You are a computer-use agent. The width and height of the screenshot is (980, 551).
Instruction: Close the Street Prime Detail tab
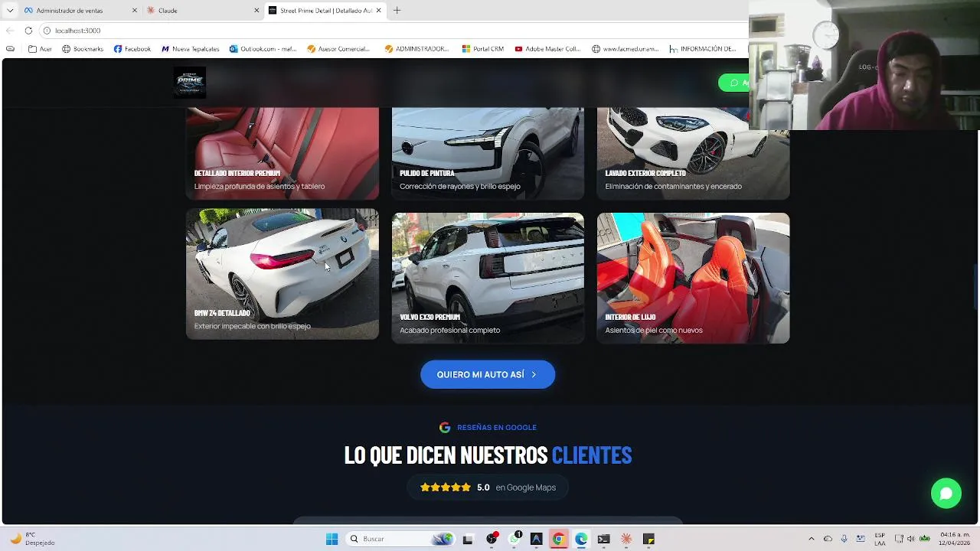[378, 11]
